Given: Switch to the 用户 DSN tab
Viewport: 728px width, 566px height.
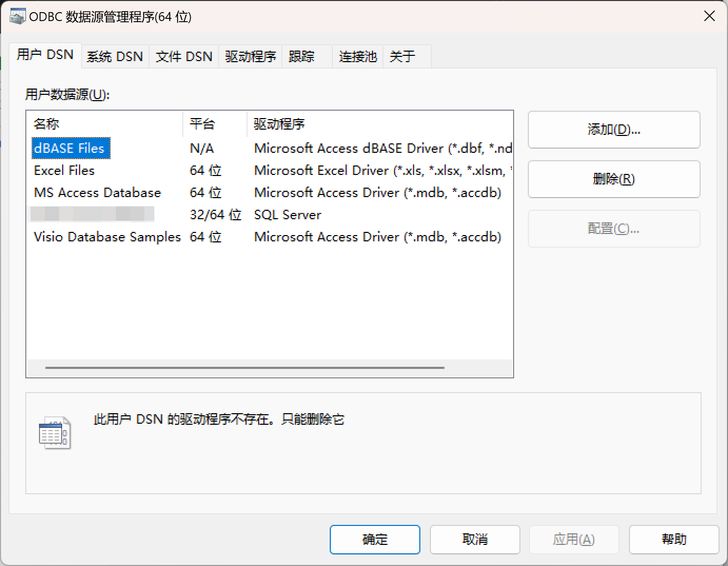Looking at the screenshot, I should pyautogui.click(x=45, y=55).
